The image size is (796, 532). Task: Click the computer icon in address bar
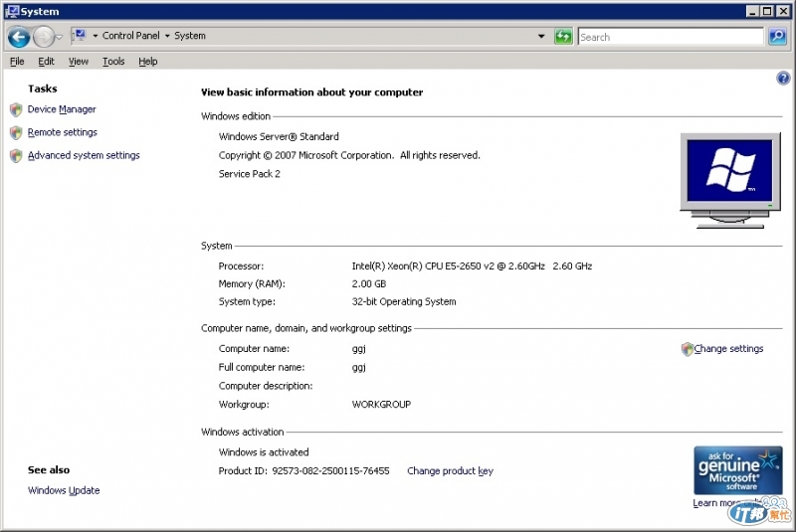click(80, 36)
